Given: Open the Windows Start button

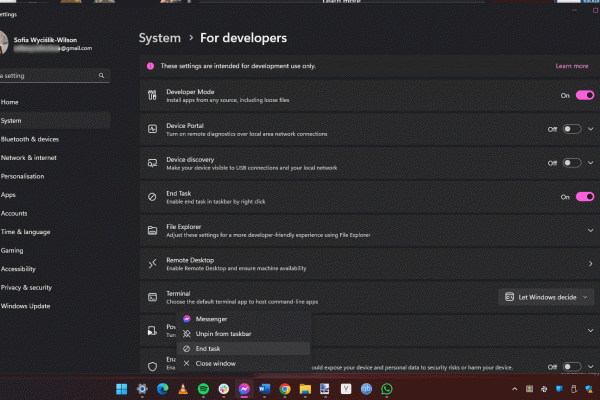Looking at the screenshot, I should pyautogui.click(x=122, y=389).
